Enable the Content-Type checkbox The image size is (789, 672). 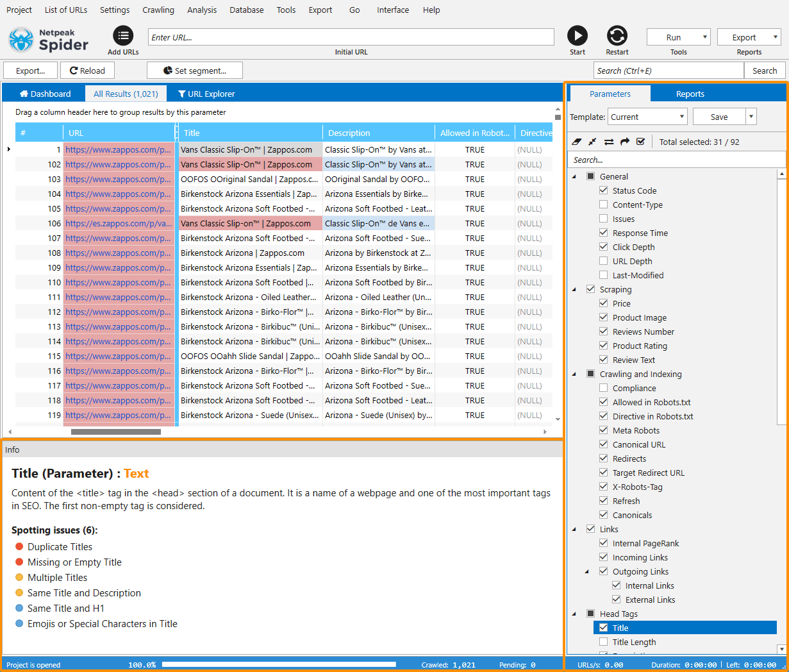pos(603,205)
